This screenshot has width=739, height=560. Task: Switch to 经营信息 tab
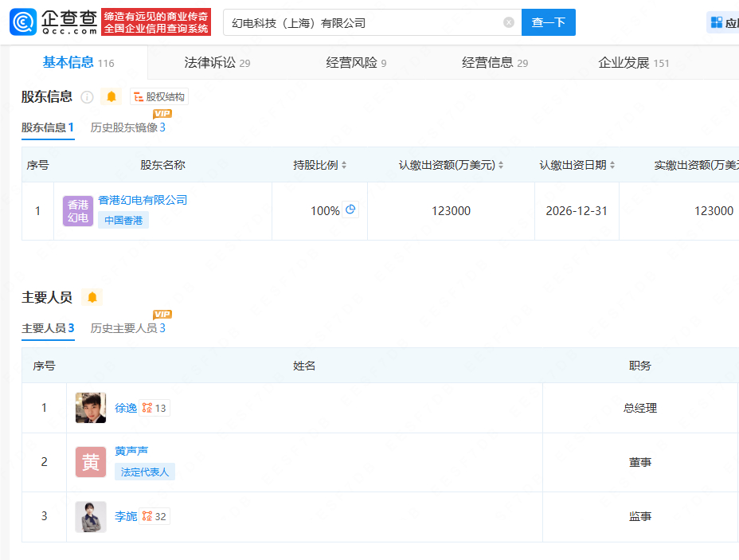pyautogui.click(x=495, y=62)
